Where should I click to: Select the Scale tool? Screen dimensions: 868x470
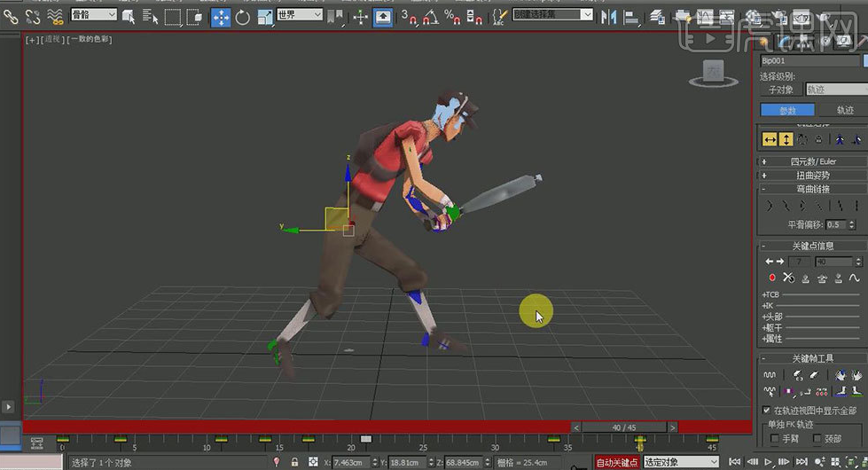265,17
